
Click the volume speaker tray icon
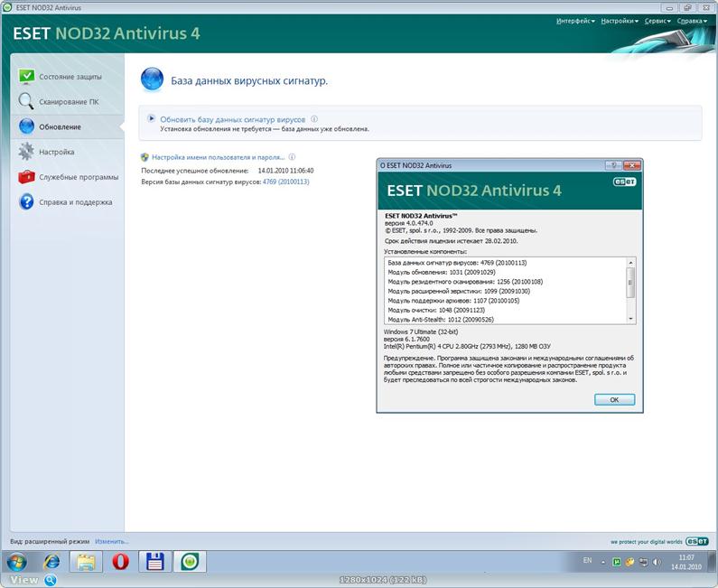pos(657,562)
